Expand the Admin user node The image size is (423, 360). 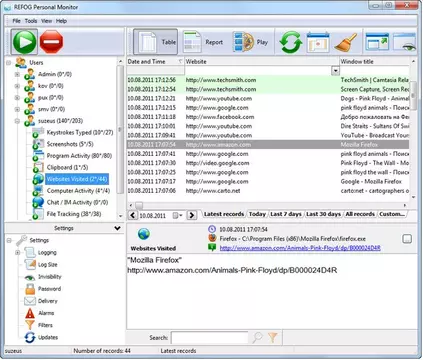click(x=17, y=74)
